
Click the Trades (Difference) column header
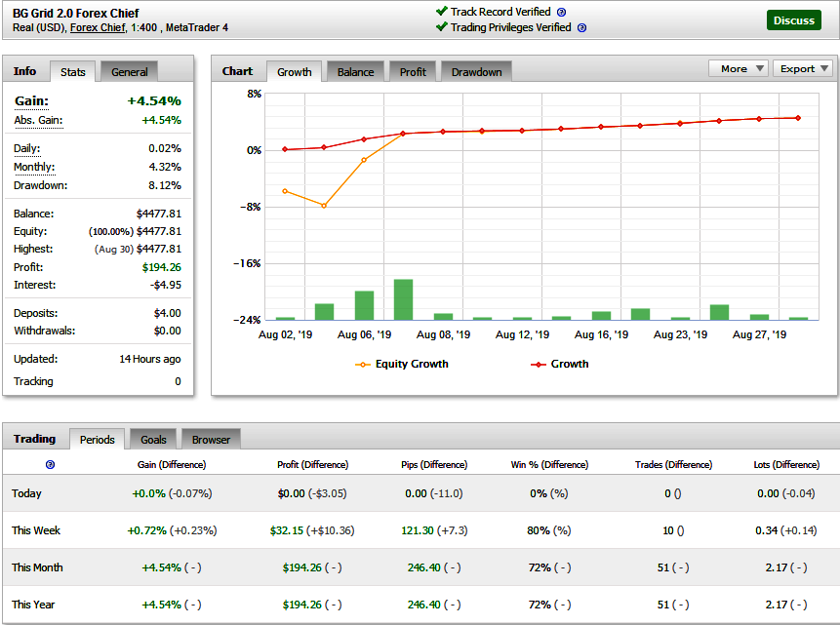673,464
